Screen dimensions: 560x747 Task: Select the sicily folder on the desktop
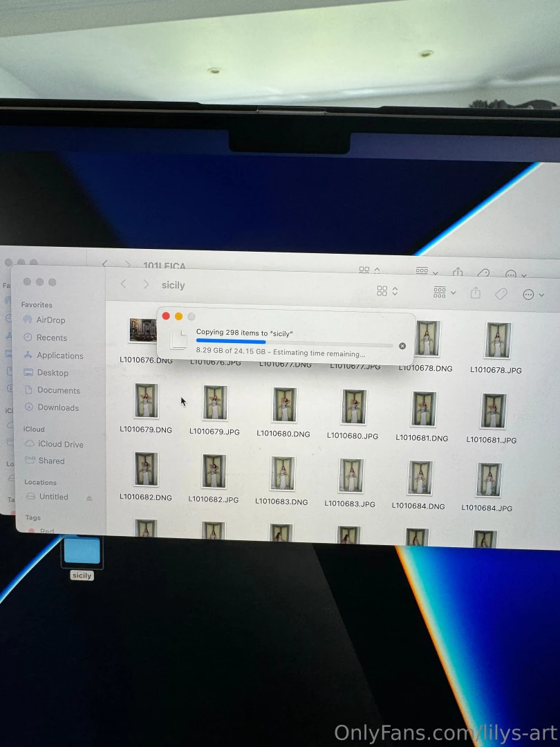(82, 552)
